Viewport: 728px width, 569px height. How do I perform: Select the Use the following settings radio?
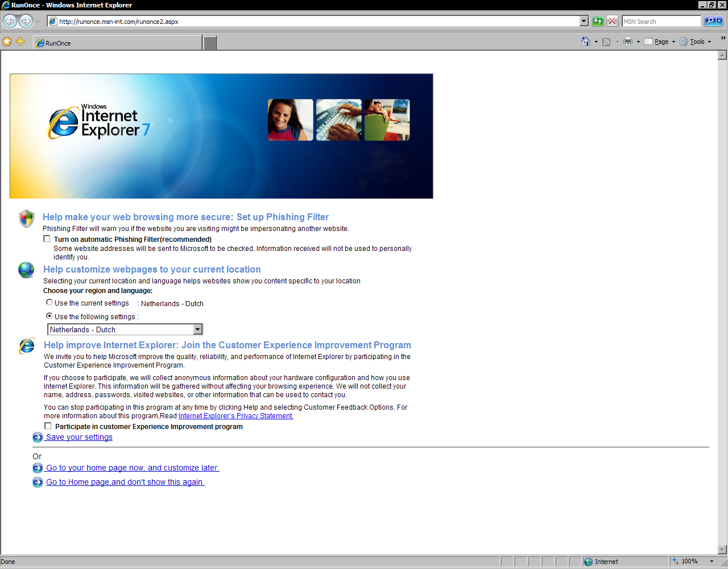[x=49, y=316]
